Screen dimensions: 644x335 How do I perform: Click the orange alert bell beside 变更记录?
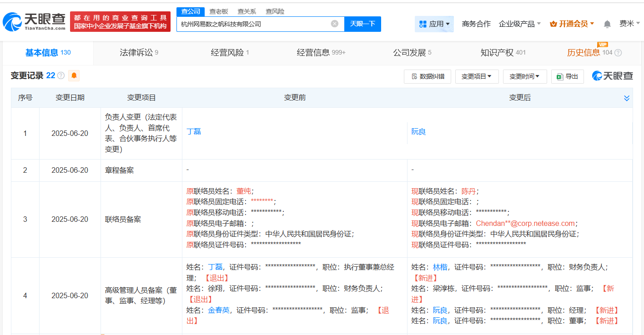74,75
